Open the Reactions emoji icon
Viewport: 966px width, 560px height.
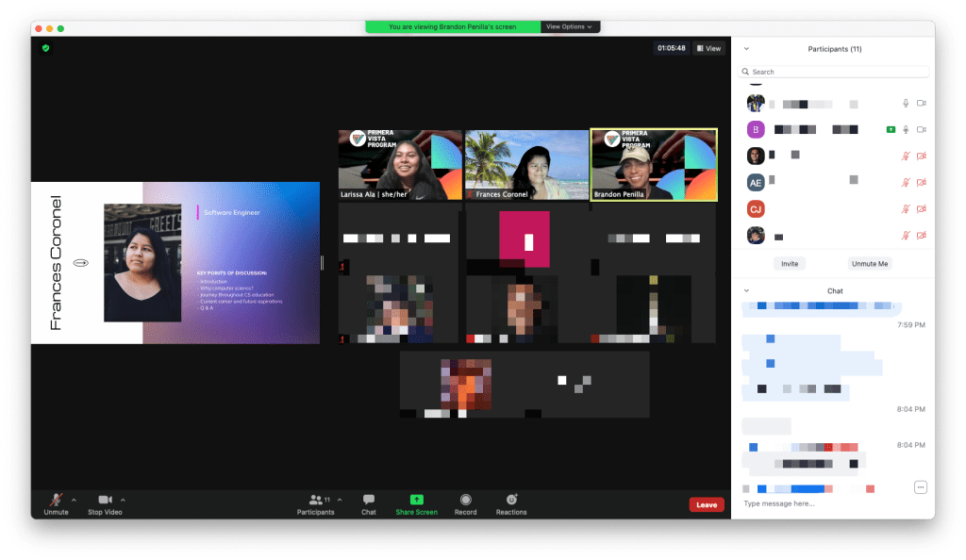coord(511,500)
